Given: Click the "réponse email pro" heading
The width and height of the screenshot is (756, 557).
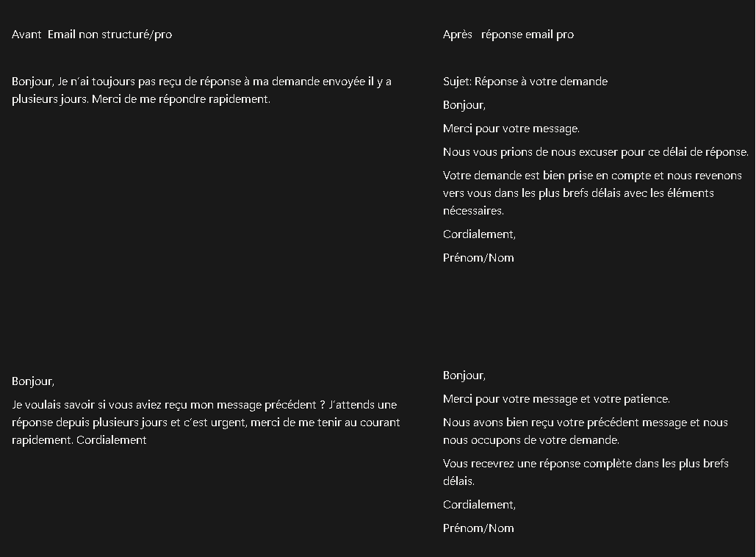Looking at the screenshot, I should (x=528, y=35).
